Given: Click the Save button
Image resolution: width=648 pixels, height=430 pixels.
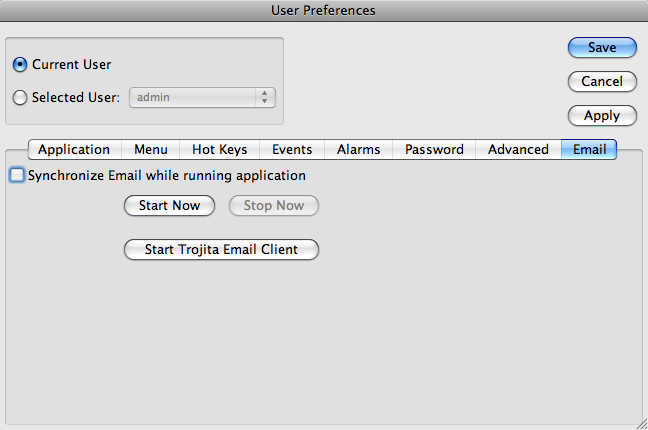Looking at the screenshot, I should tap(602, 48).
